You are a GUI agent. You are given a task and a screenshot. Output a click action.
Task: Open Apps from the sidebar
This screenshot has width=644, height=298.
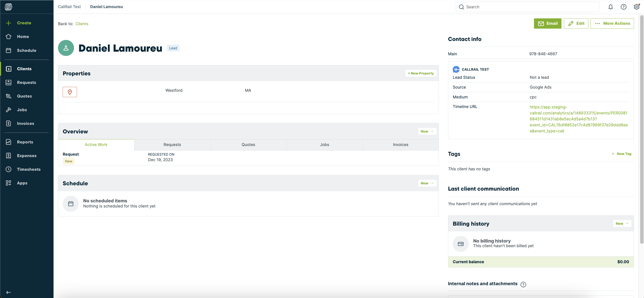pyautogui.click(x=22, y=183)
